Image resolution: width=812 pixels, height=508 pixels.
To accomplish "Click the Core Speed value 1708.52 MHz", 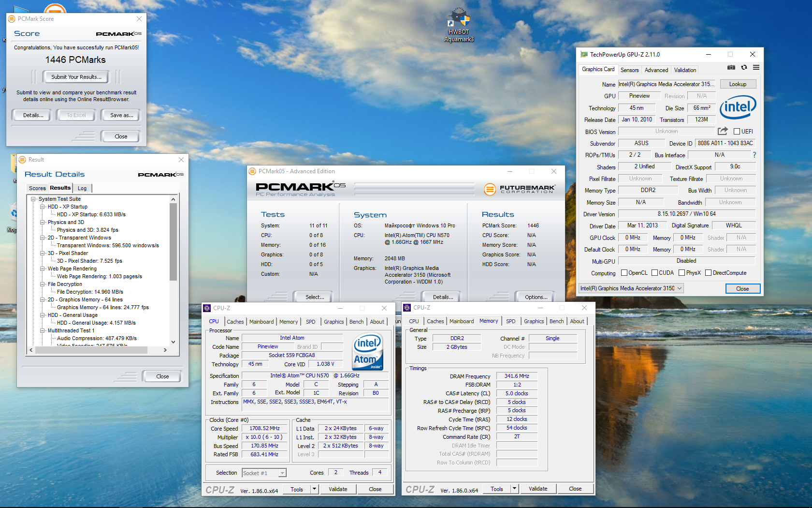I will [264, 429].
